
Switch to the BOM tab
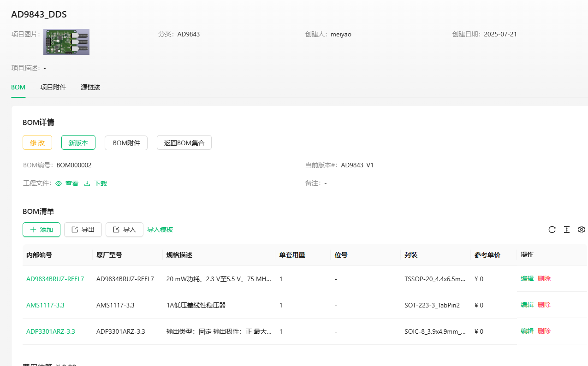point(18,87)
